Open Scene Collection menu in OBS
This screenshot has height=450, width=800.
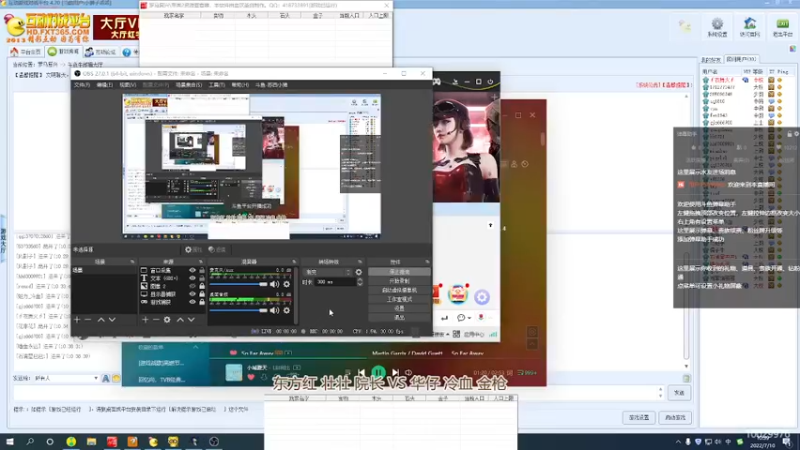189,85
